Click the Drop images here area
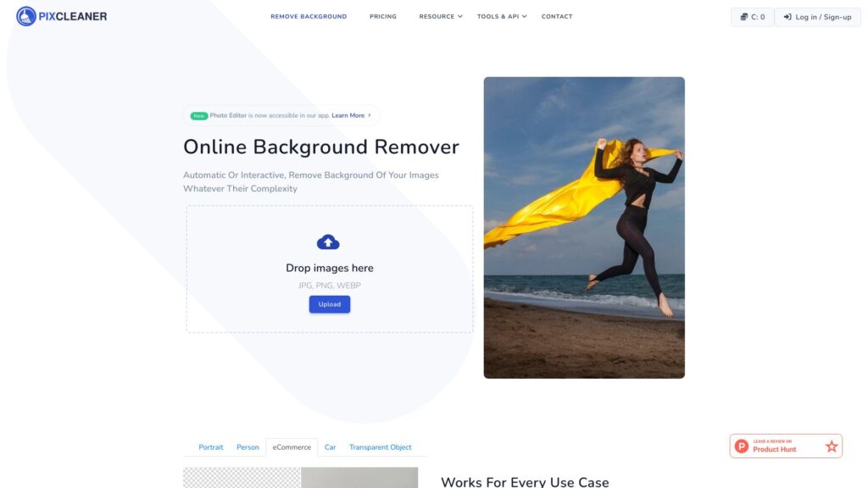868x488 pixels. point(330,269)
